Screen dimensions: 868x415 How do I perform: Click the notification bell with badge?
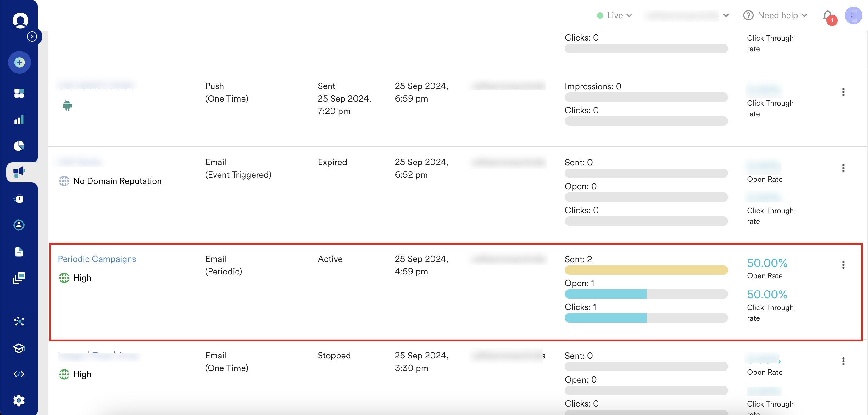coord(827,15)
